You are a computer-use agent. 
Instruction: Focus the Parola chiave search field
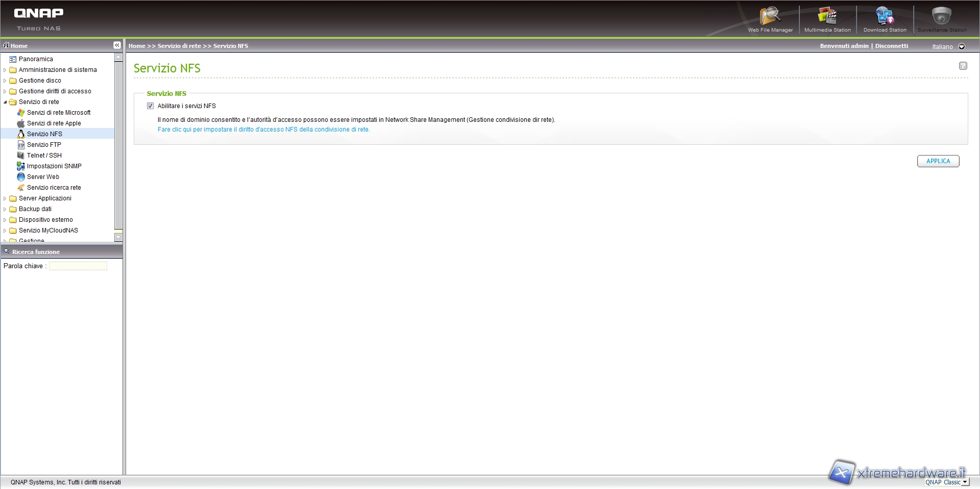point(78,266)
